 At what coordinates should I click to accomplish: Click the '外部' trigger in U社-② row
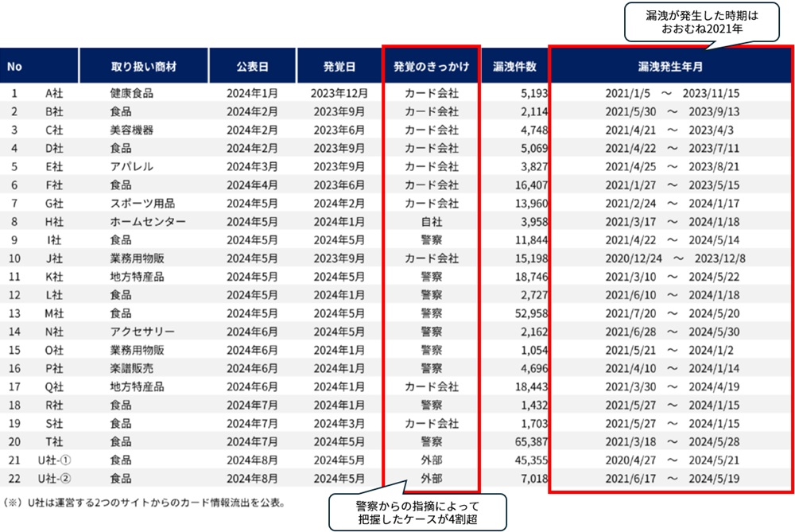(432, 478)
